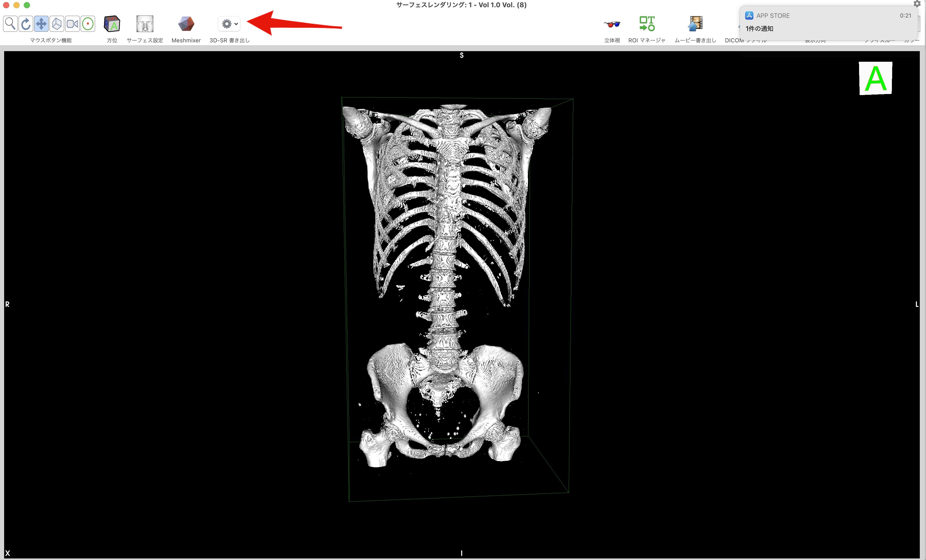Launch Meshmixer from the toolbar
Viewport: 926px width, 560px height.
pos(186,24)
